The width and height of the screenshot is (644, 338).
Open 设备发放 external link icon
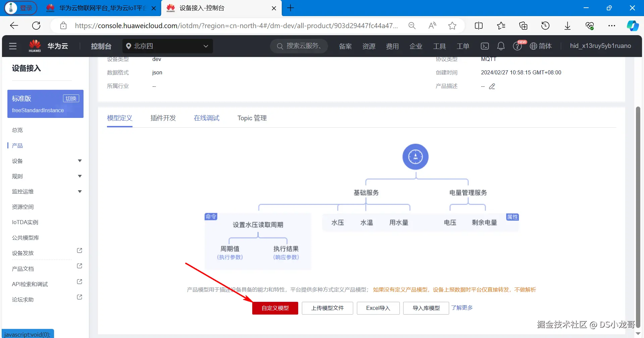(79, 251)
